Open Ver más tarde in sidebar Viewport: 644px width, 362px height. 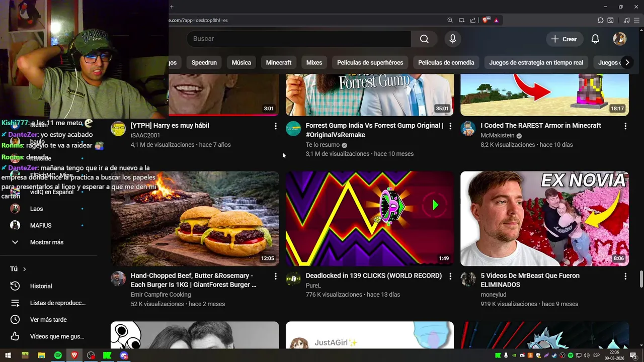click(49, 320)
